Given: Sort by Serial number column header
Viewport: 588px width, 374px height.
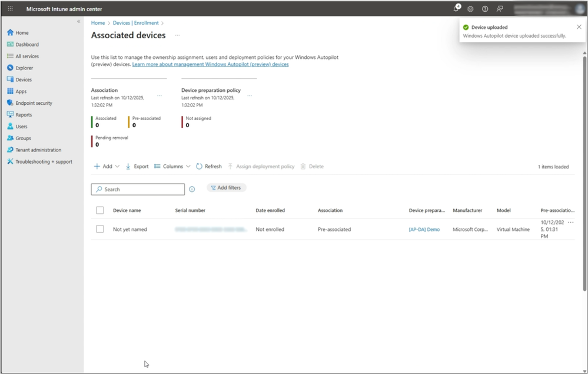Looking at the screenshot, I should click(190, 210).
